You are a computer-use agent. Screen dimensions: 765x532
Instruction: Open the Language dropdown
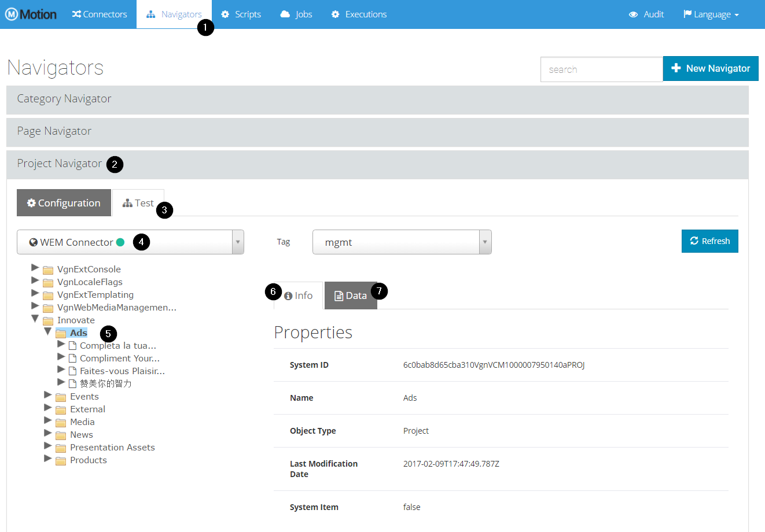(x=711, y=14)
